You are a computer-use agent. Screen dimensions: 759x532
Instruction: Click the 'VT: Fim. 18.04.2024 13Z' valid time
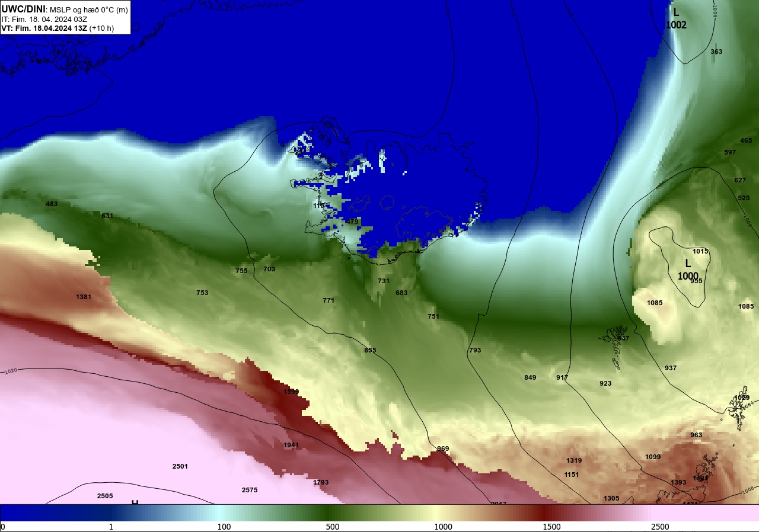44,28
